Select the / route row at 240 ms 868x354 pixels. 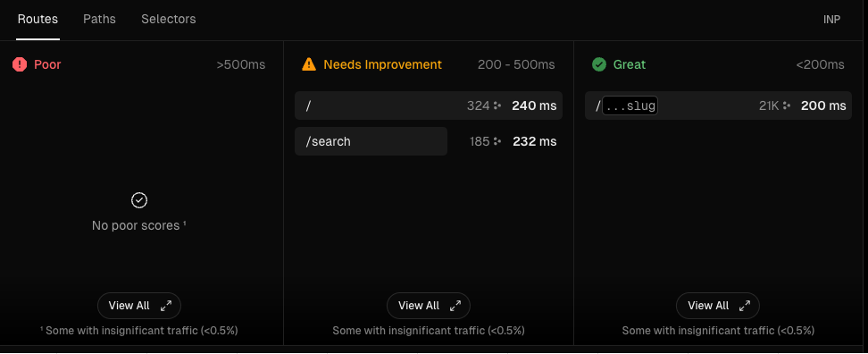coord(429,105)
